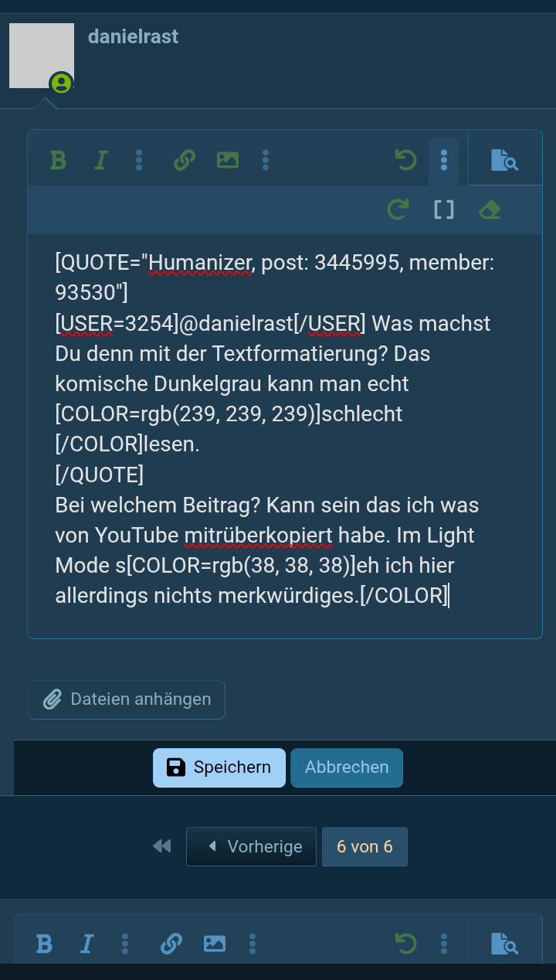The width and height of the screenshot is (556, 980).
Task: Toggle bold formatting in edit toolbar
Action: tap(58, 160)
